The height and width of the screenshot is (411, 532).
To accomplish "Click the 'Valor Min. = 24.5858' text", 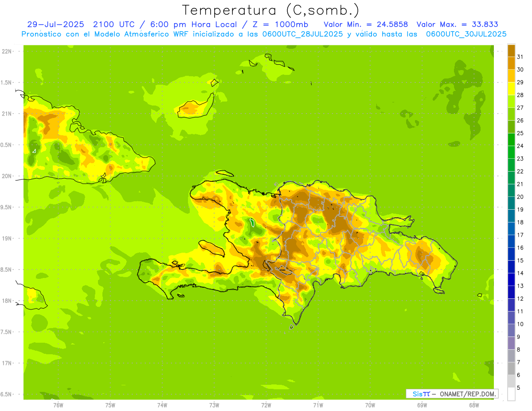I will tap(366, 24).
